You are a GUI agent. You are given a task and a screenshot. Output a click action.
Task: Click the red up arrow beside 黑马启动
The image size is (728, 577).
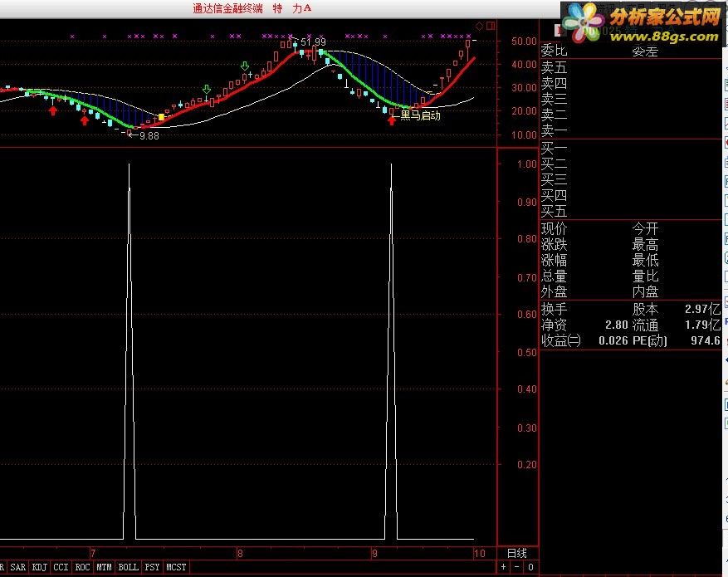click(x=391, y=120)
